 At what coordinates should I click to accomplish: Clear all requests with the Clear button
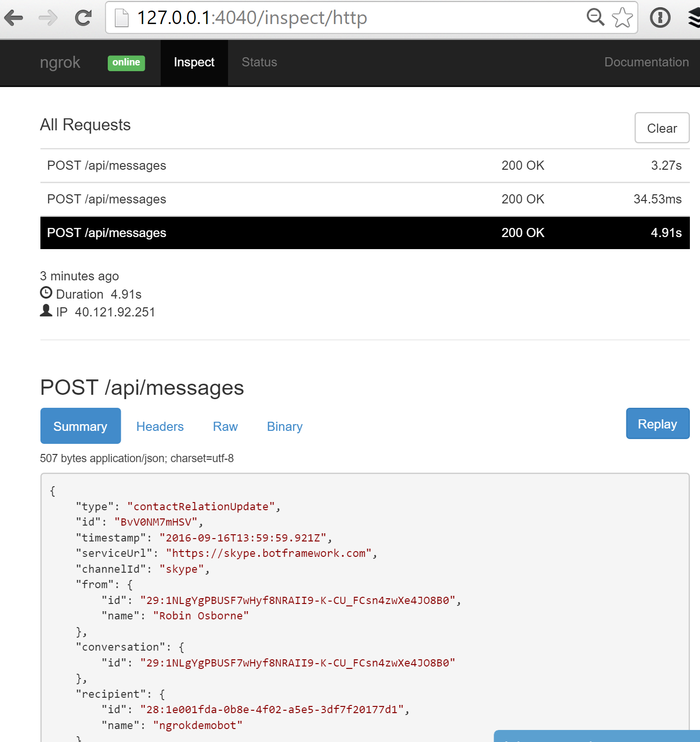[662, 128]
